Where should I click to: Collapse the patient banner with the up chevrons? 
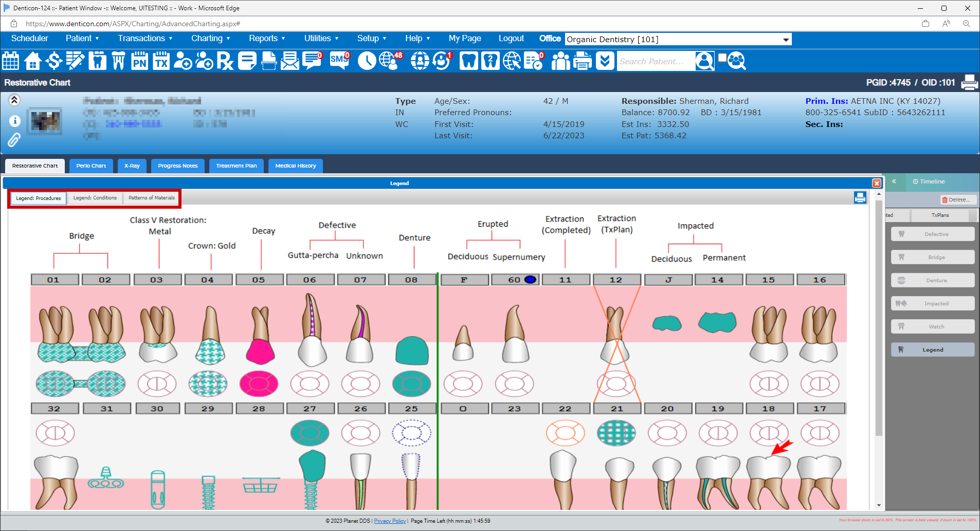14,100
